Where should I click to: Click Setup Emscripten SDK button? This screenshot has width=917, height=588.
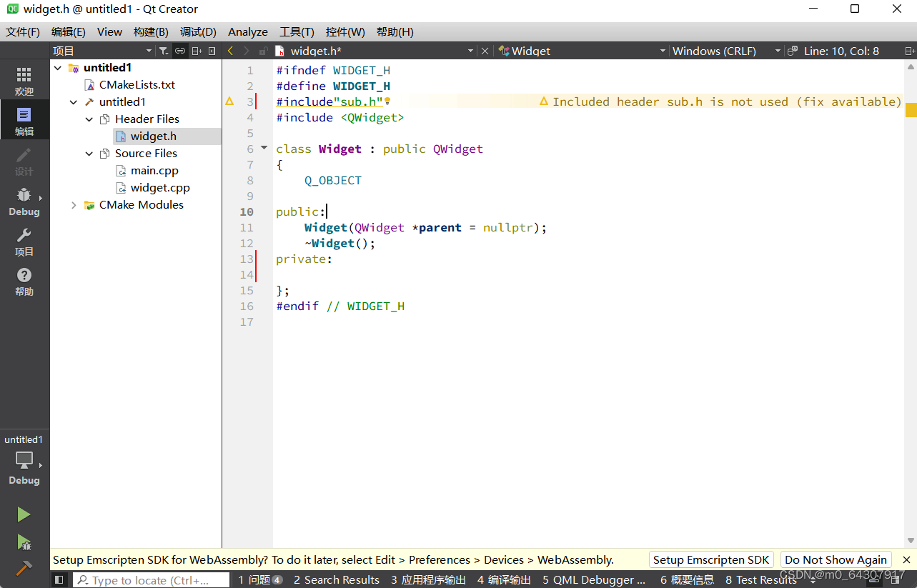point(711,560)
